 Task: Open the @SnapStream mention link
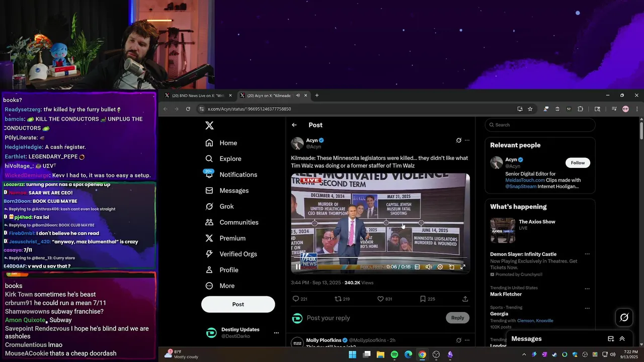[521, 187]
